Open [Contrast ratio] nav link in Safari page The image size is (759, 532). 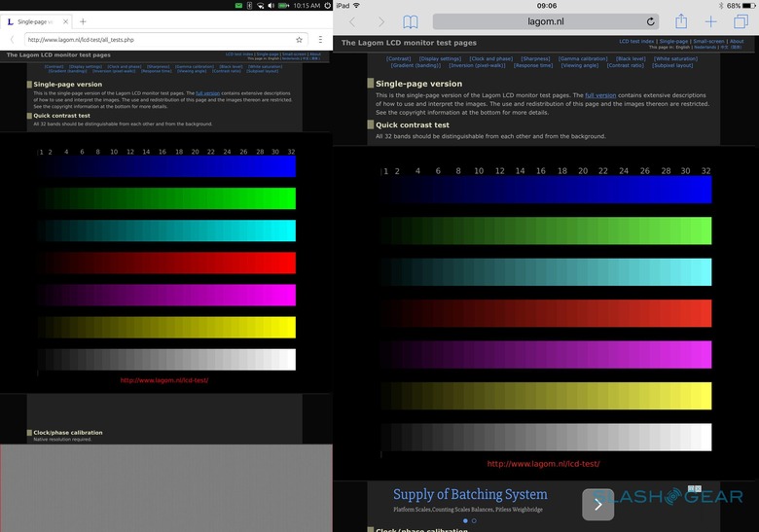pyautogui.click(x=626, y=65)
